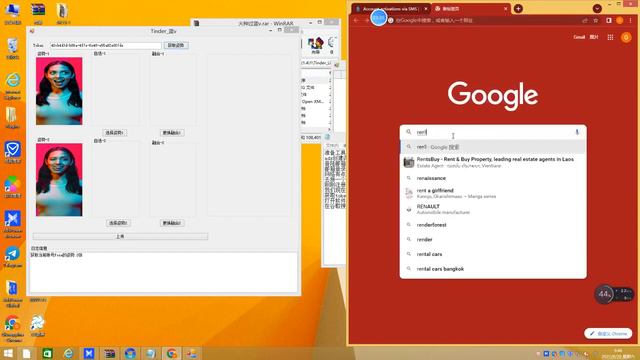Close the Account activations via SMS tab
The width and height of the screenshot is (640, 360).
click(426, 9)
